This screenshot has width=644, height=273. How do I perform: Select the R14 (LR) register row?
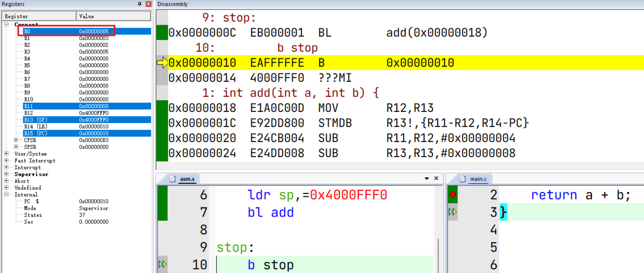[87, 126]
